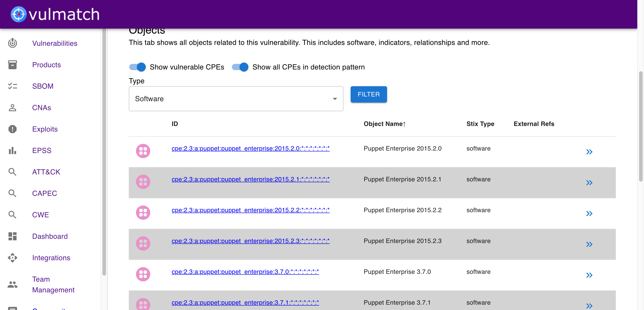
Task: Click the Exploits warning icon
Action: (x=13, y=129)
